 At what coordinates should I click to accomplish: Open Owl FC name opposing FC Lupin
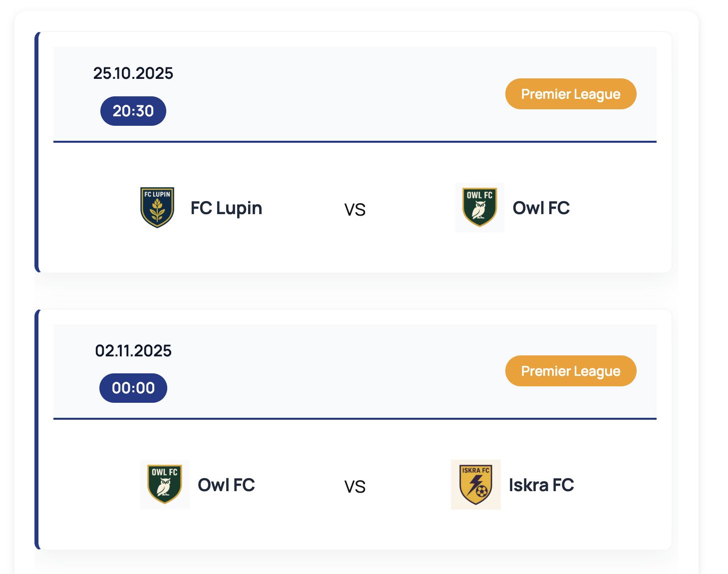click(x=541, y=208)
